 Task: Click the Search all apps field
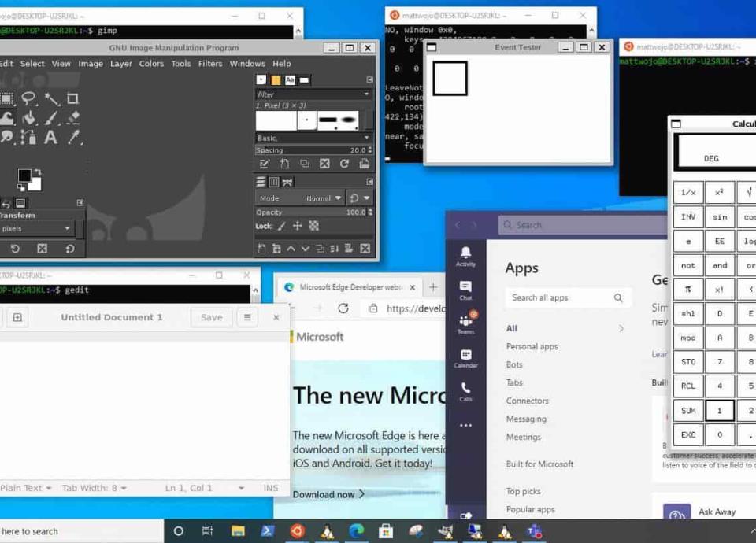point(568,297)
